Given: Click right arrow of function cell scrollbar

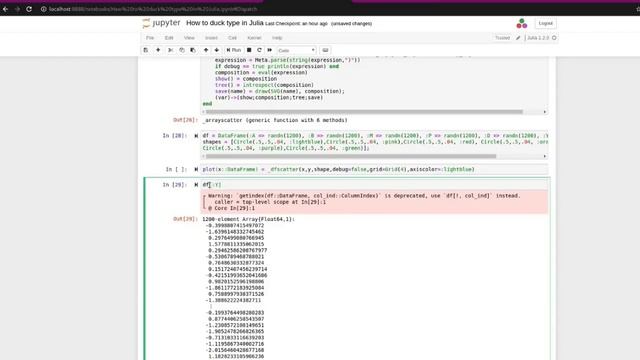Looking at the screenshot, I should [544, 111].
